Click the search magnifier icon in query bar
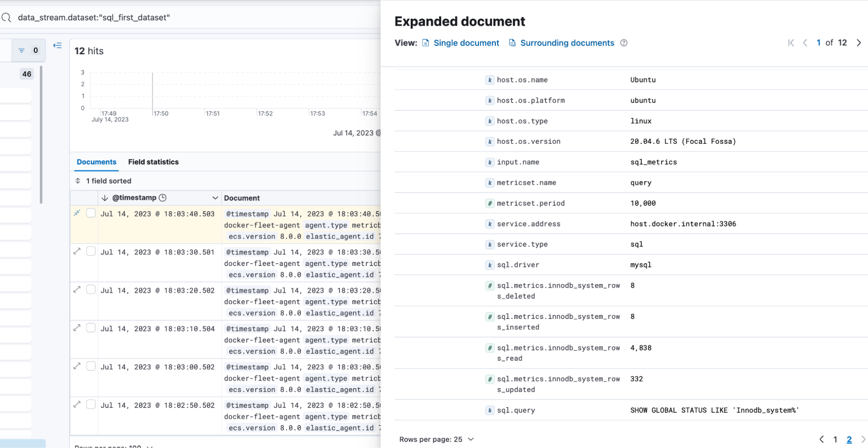The width and height of the screenshot is (868, 448). 6,17
